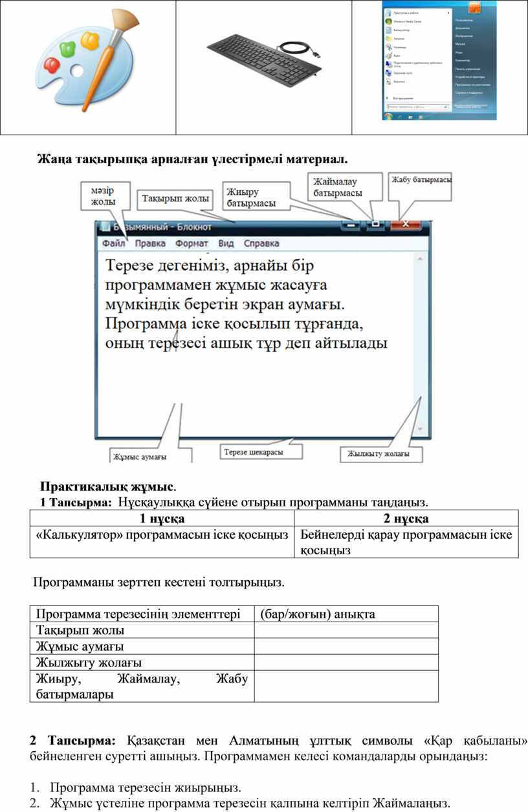528x812 pixels.
Task: Open the Файл menu in Notepad
Action: (113, 243)
